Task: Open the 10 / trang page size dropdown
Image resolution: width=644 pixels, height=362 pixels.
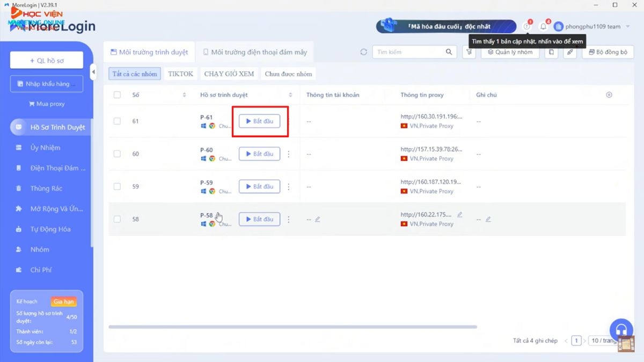Action: [603, 340]
